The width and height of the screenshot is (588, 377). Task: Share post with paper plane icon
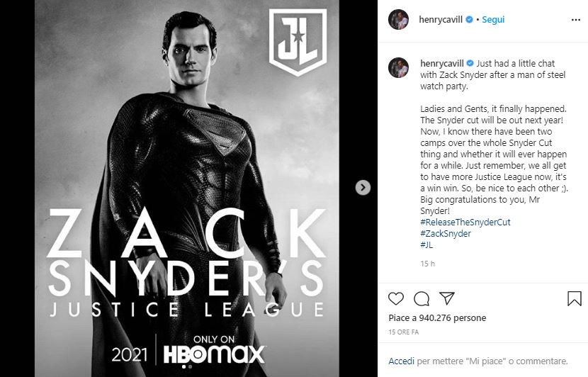pyautogui.click(x=446, y=298)
